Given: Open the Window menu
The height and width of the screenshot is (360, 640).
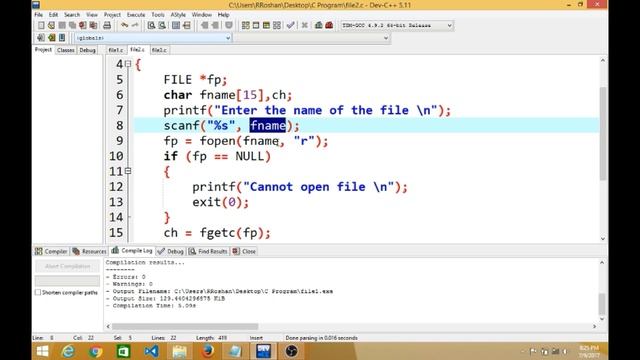Looking at the screenshot, I should (x=202, y=15).
